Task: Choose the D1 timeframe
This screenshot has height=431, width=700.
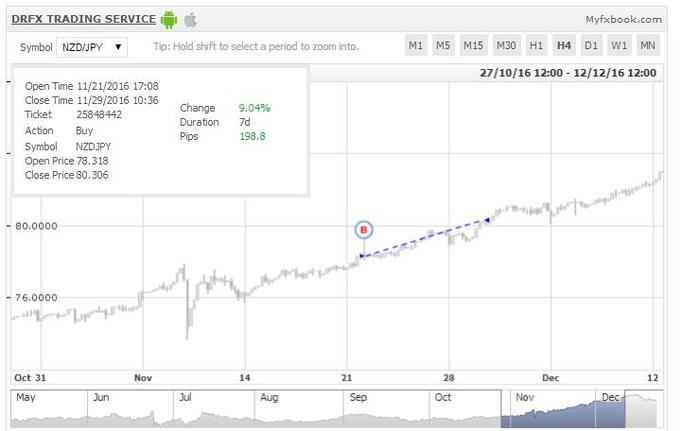Action: 591,46
